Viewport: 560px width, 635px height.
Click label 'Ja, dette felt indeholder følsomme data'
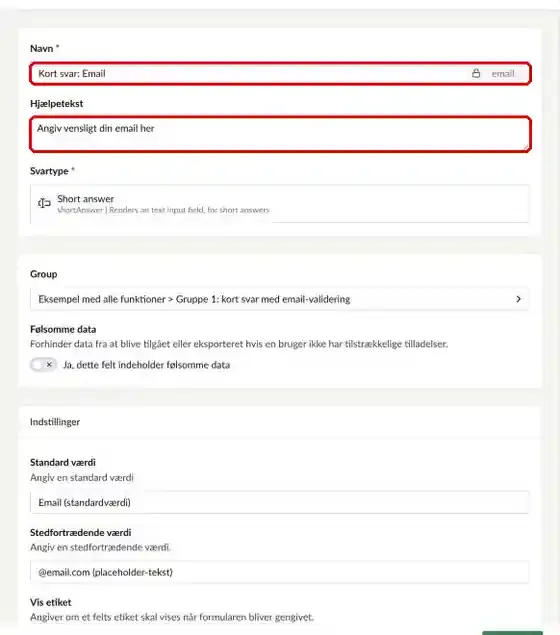pos(146,365)
